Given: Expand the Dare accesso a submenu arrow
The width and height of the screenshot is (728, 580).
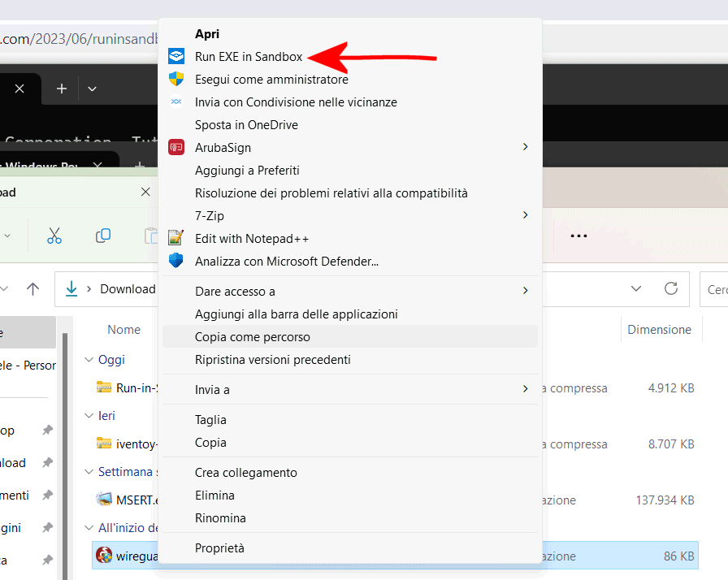Looking at the screenshot, I should [525, 291].
